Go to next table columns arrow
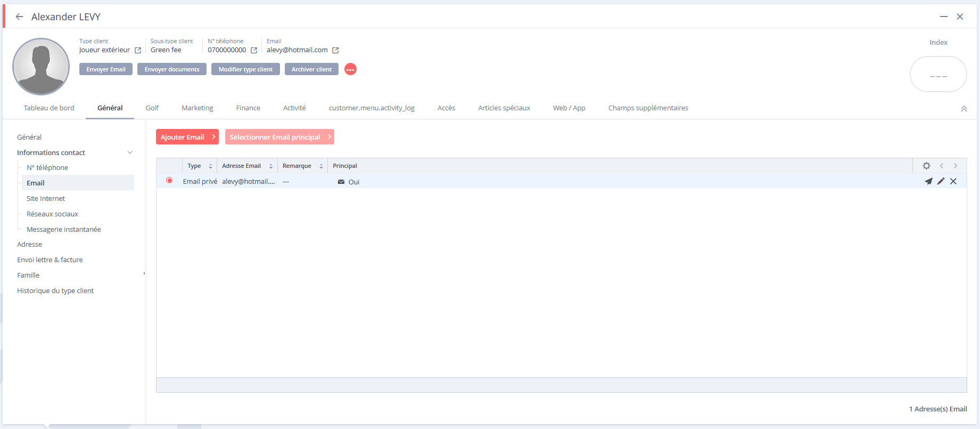The height and width of the screenshot is (429, 980). coord(956,166)
